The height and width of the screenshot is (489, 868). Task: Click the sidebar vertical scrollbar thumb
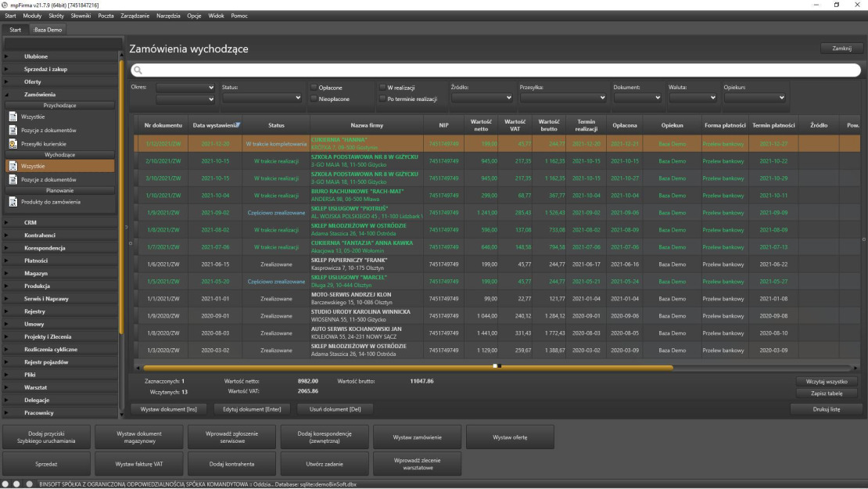click(x=121, y=196)
